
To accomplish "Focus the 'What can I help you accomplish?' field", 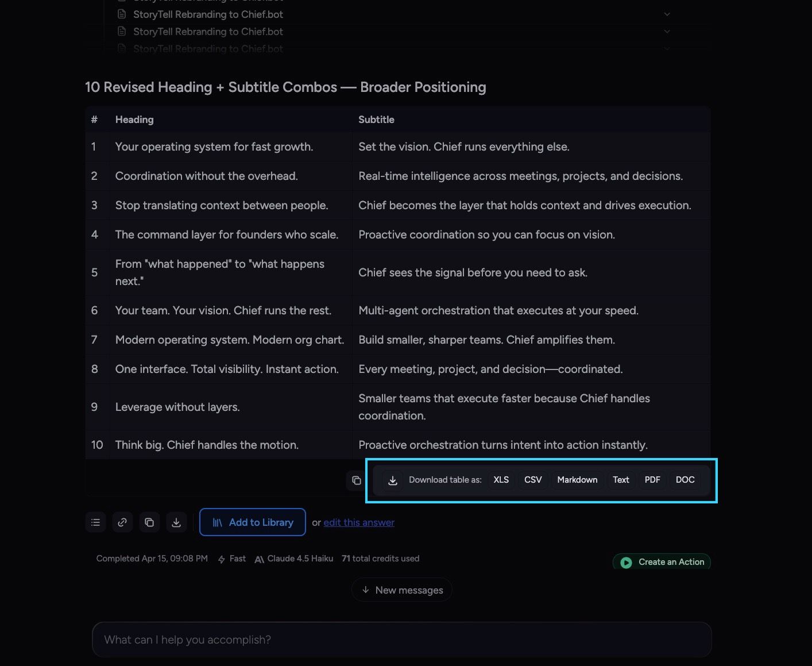I will (402, 640).
